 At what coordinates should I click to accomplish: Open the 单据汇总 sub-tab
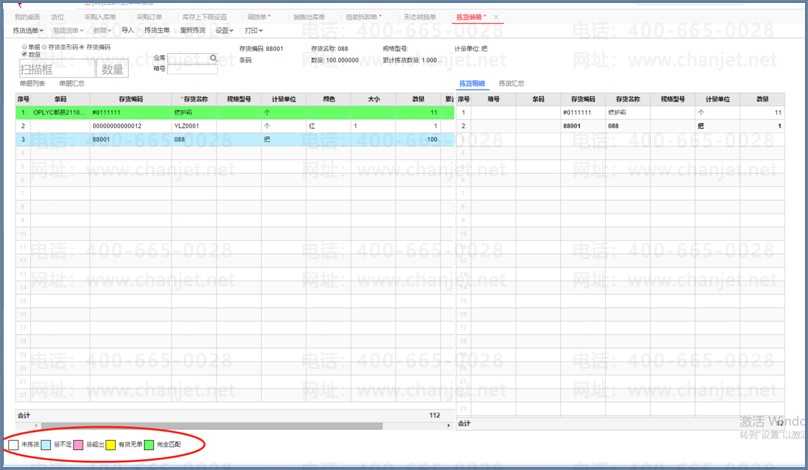[72, 83]
